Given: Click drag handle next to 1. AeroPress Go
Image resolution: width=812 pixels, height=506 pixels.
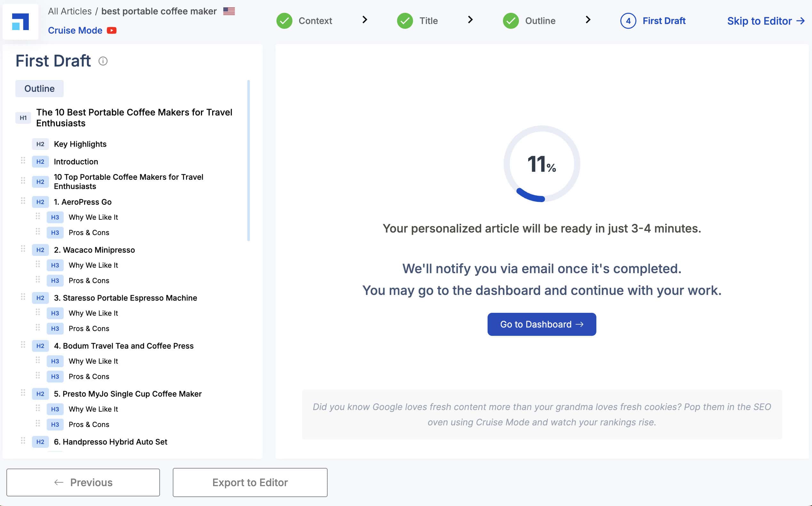Looking at the screenshot, I should [x=23, y=201].
